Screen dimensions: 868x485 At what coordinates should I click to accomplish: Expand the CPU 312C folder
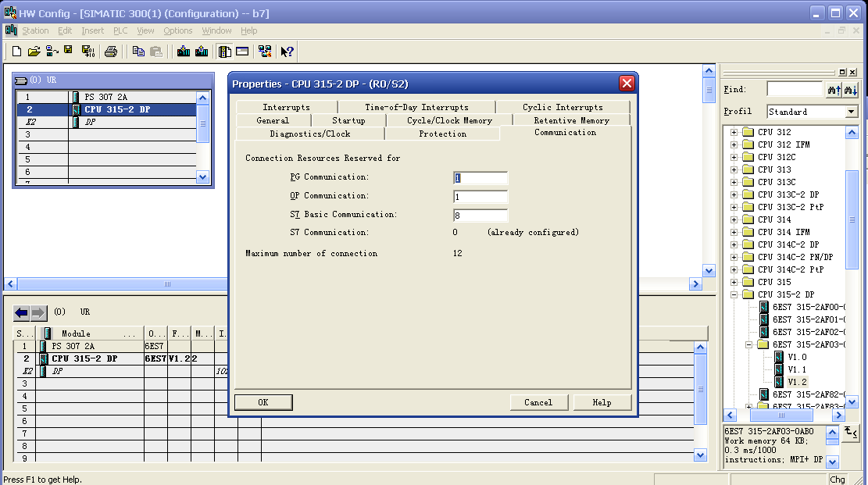(734, 157)
